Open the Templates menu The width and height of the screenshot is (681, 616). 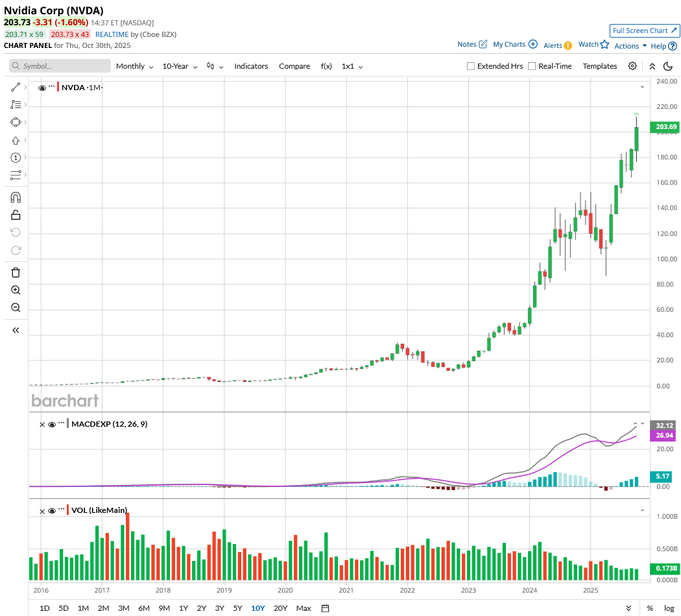(x=600, y=66)
